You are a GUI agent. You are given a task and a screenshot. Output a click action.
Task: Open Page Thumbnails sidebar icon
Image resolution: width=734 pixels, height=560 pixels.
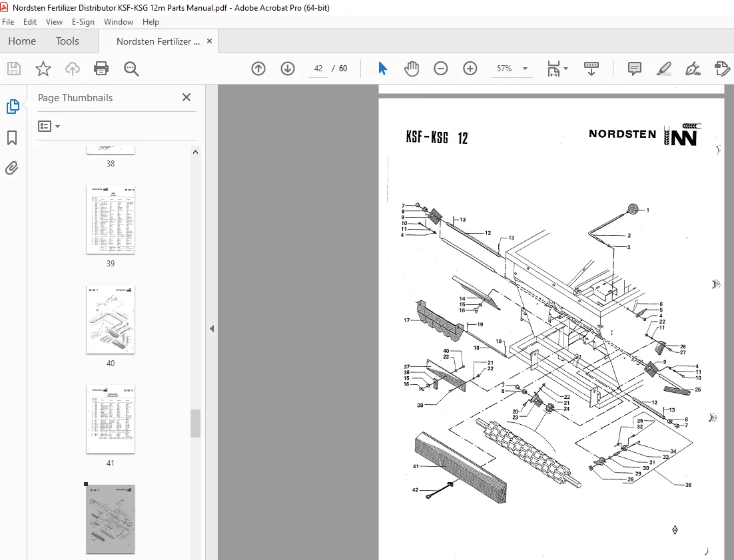click(x=13, y=107)
